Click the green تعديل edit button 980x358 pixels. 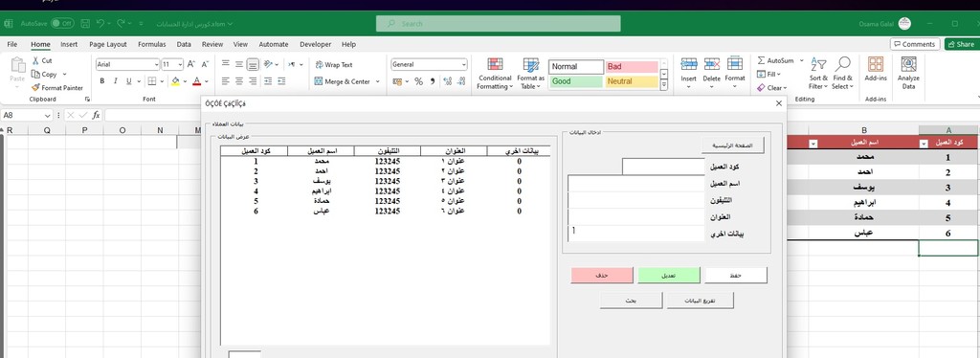click(668, 276)
